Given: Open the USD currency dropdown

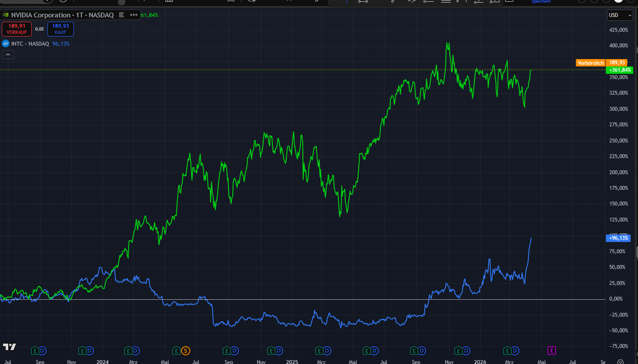Looking at the screenshot, I should tap(620, 15).
